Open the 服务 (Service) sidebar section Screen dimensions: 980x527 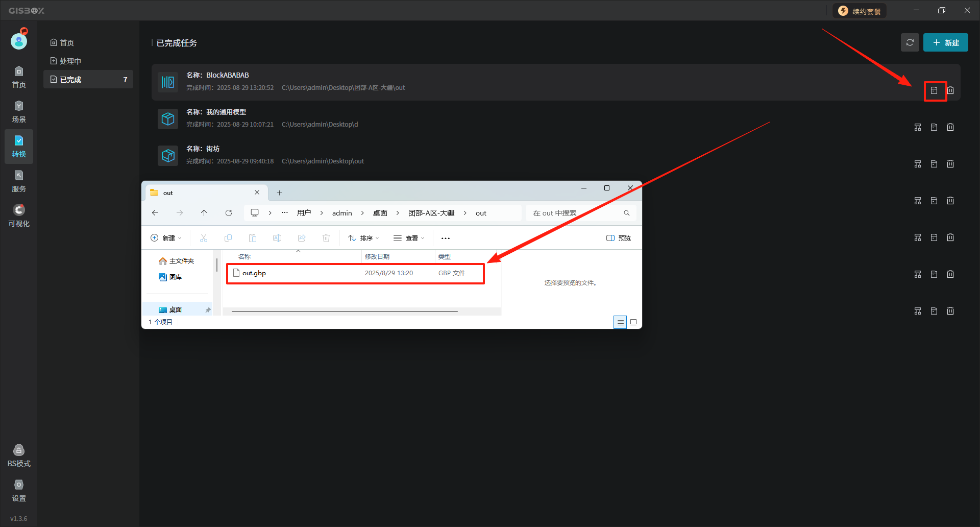point(19,181)
